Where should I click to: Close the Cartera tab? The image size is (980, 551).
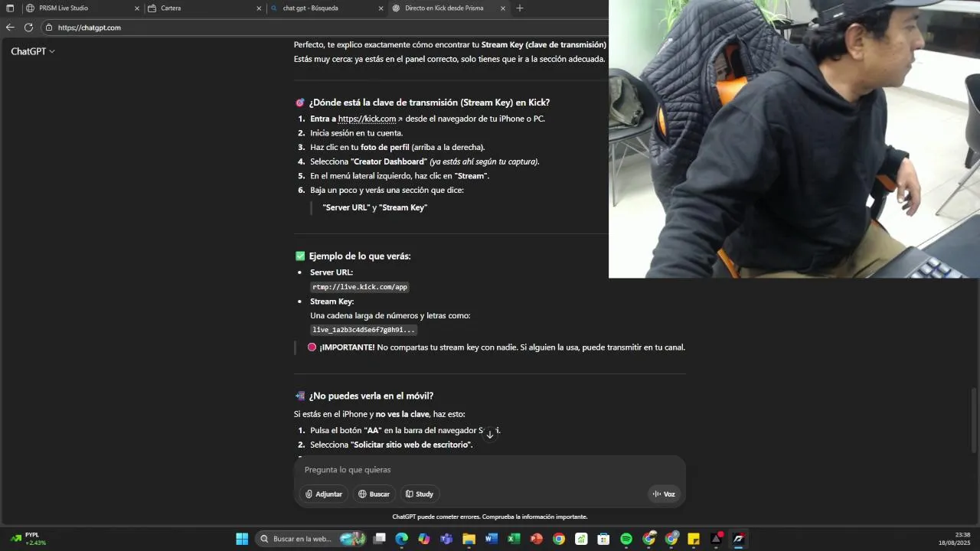[x=259, y=8]
